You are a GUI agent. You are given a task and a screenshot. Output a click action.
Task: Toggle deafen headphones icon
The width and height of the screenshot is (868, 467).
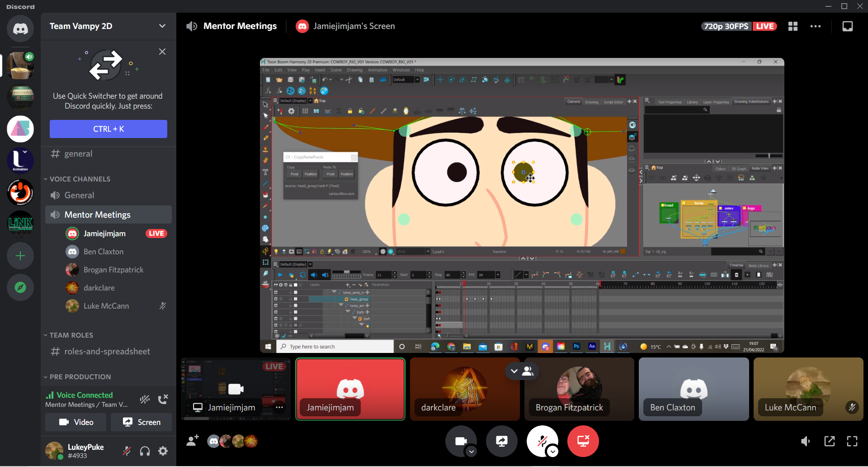click(145, 451)
